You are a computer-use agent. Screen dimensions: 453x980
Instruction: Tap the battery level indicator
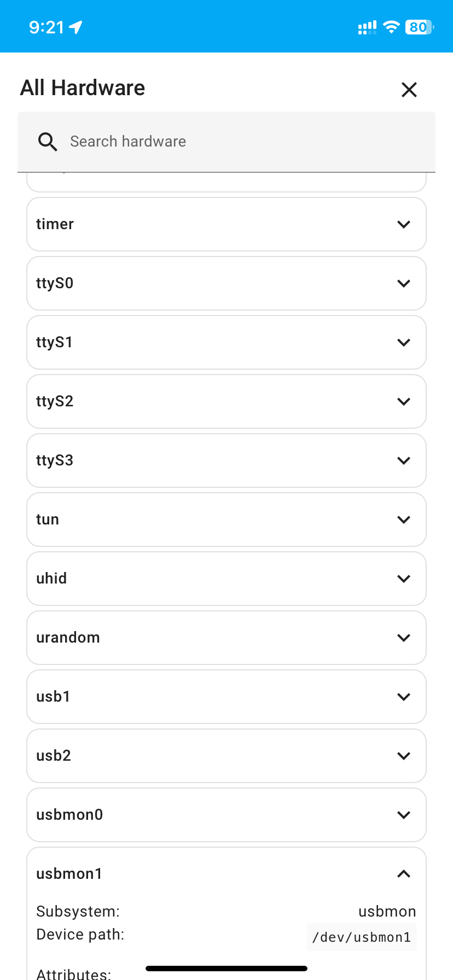click(x=419, y=27)
